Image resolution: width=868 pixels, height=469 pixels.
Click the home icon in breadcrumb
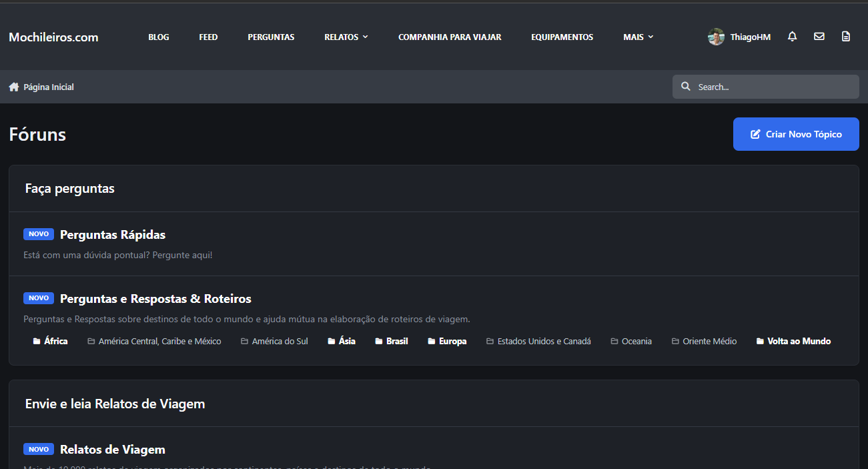click(14, 87)
